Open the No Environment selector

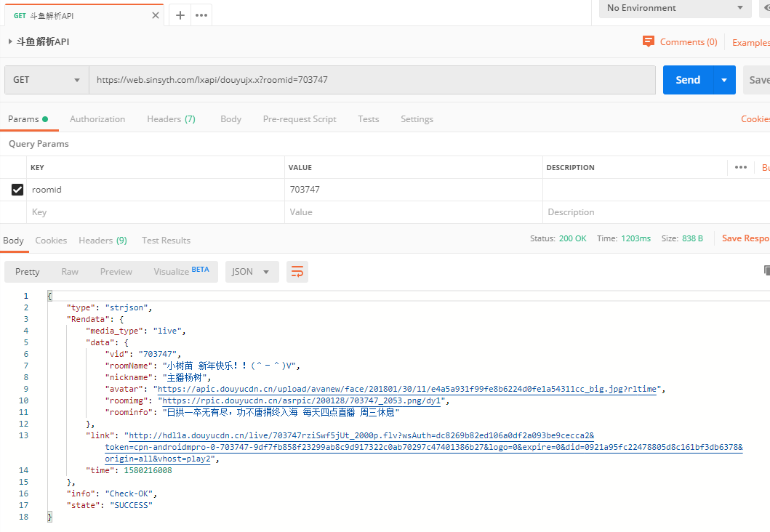tap(675, 8)
